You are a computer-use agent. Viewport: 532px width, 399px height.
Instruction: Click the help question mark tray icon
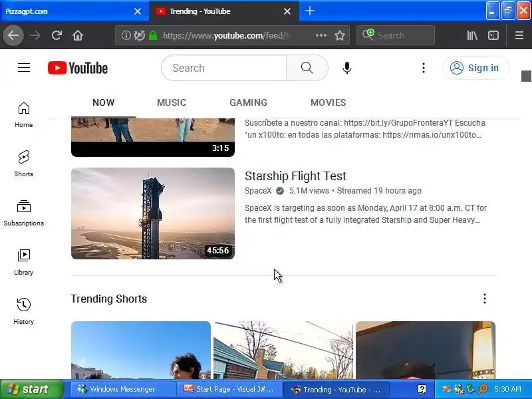(422, 389)
